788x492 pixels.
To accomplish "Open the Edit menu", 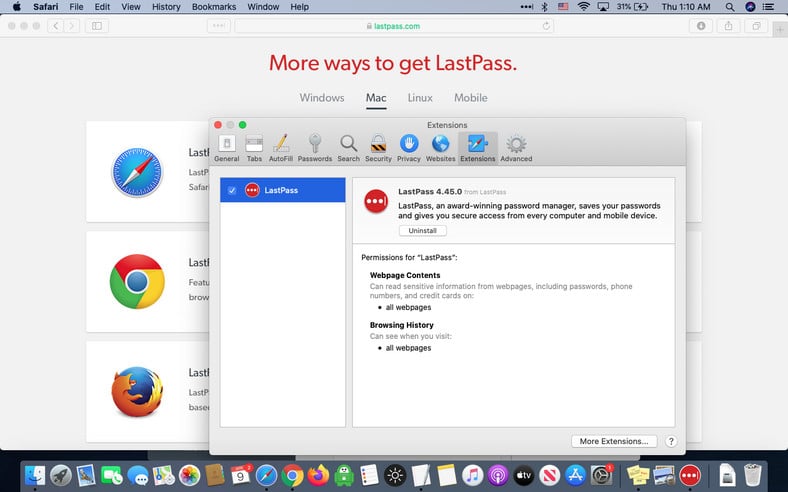I will click(102, 7).
